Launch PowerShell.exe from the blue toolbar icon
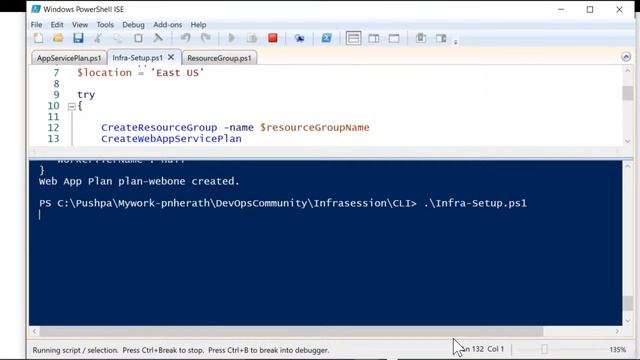 tap(327, 38)
